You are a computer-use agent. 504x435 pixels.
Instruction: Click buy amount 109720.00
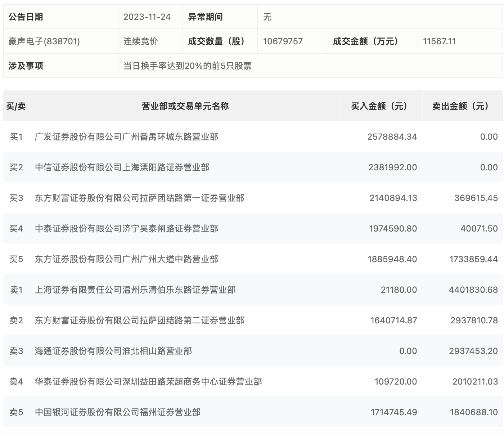coord(396,382)
